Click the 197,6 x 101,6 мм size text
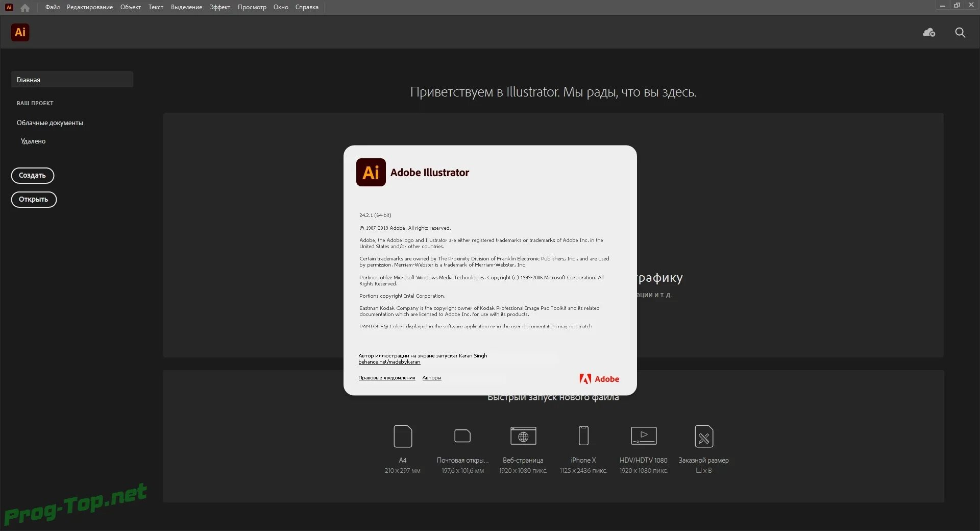 pyautogui.click(x=463, y=471)
